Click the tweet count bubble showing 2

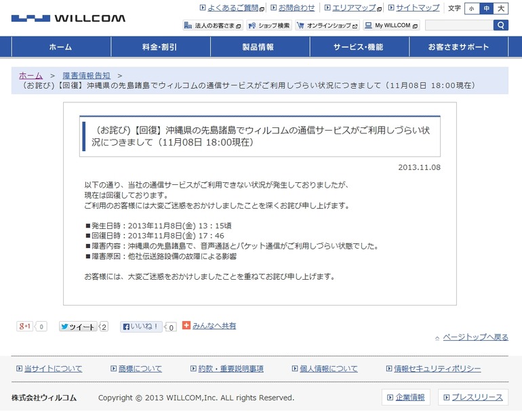[x=104, y=327]
